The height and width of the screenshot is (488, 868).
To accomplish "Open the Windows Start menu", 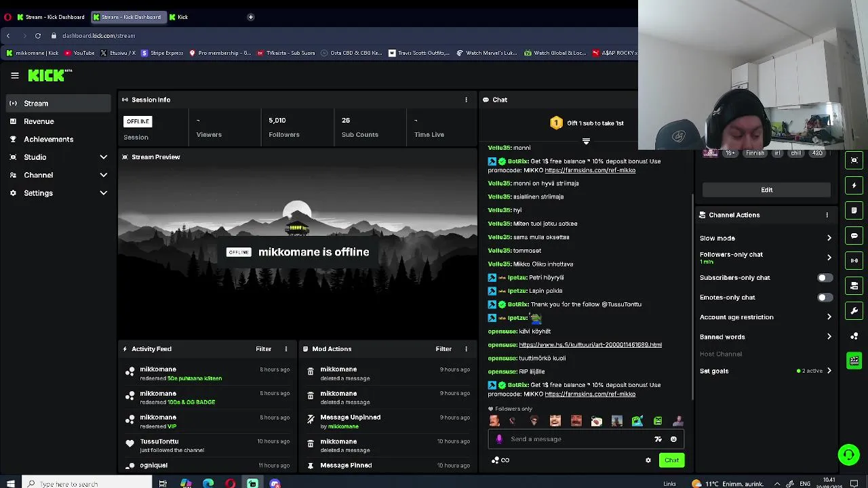I will (10, 483).
